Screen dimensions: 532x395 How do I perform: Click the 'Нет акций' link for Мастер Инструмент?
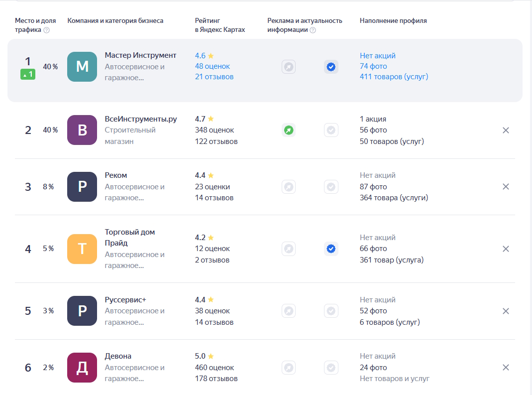point(378,56)
